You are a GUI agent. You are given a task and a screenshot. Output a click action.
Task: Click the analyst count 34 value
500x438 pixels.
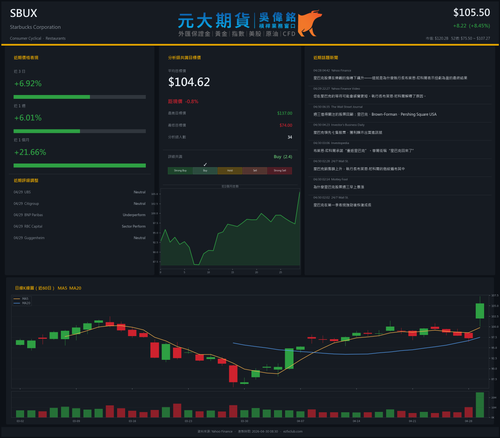pyautogui.click(x=290, y=137)
